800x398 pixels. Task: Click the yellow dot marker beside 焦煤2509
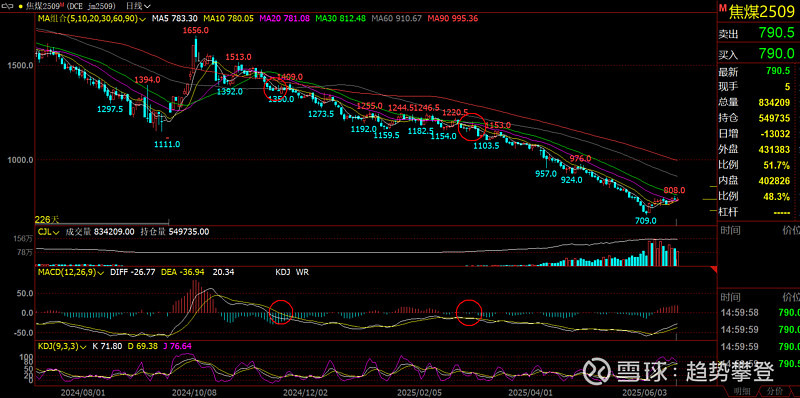(20, 7)
